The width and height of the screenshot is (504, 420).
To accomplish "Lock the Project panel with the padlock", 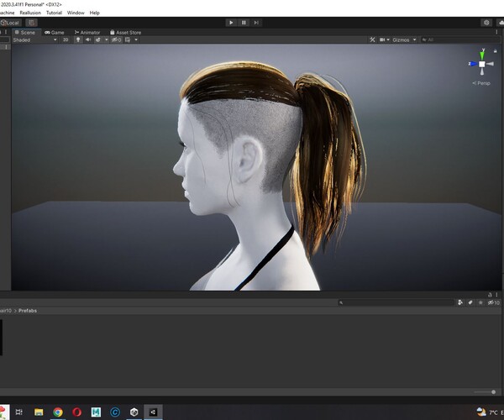I will 490,295.
